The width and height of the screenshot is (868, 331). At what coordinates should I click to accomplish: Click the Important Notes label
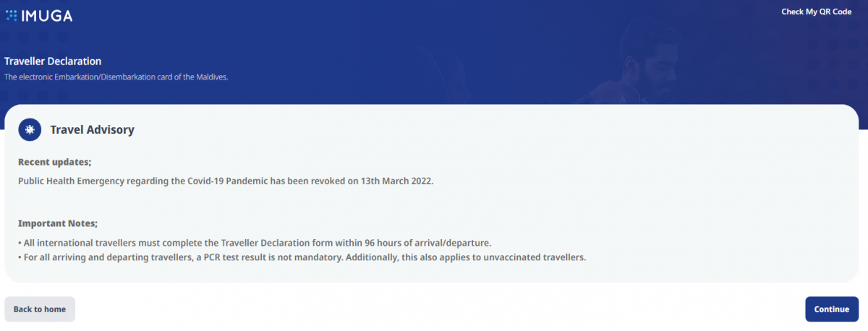click(x=57, y=223)
